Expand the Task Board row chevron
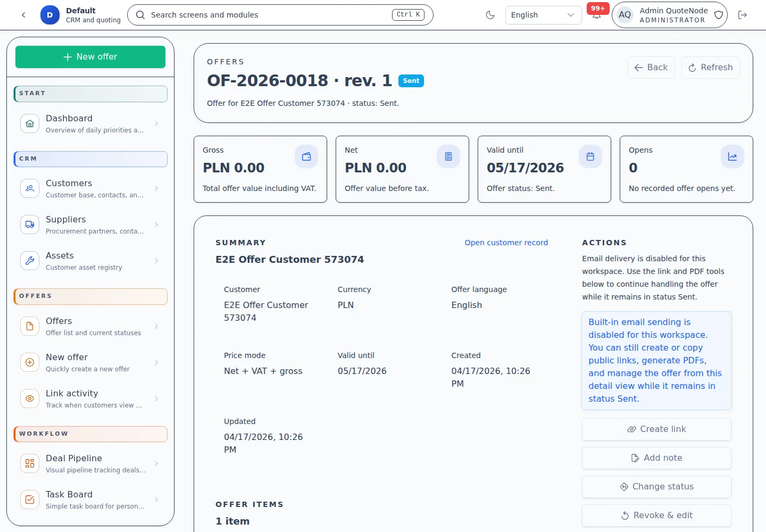 (156, 500)
